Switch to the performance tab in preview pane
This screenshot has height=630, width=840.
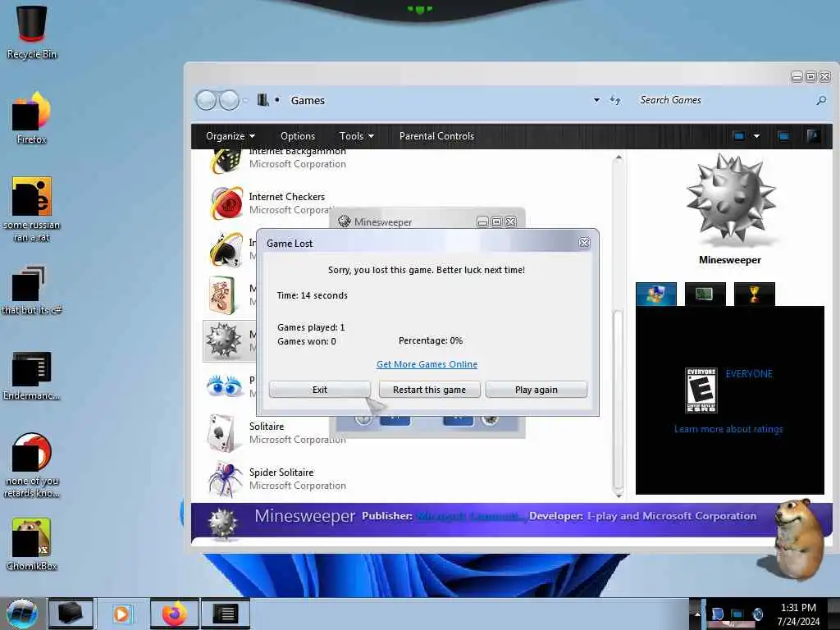705,294
